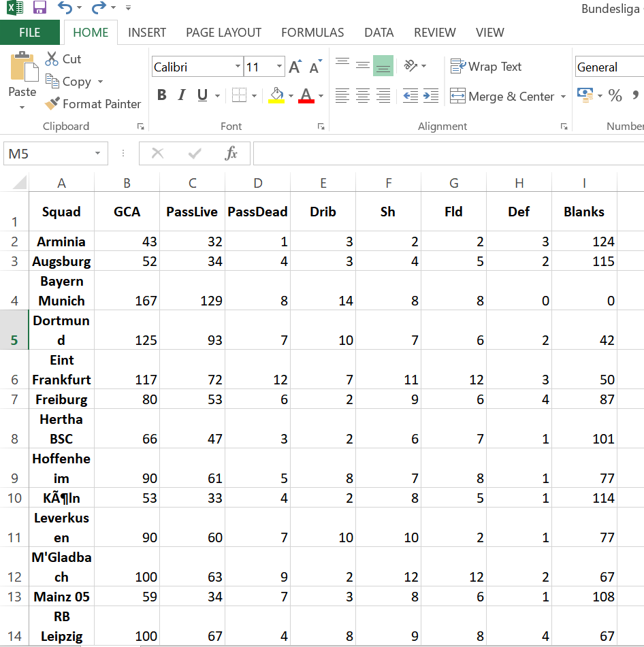Viewport: 644px width, 647px height.
Task: Click the Merge & Center button
Action: (502, 96)
